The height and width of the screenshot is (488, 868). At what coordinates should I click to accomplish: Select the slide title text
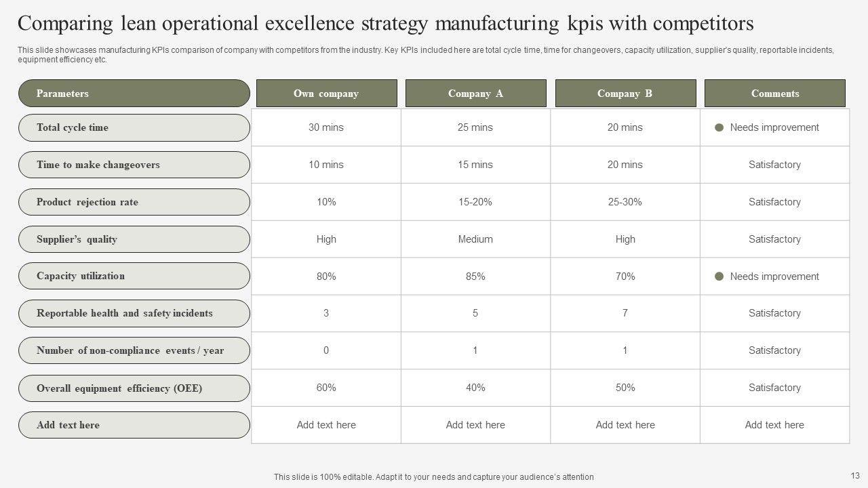click(x=385, y=24)
